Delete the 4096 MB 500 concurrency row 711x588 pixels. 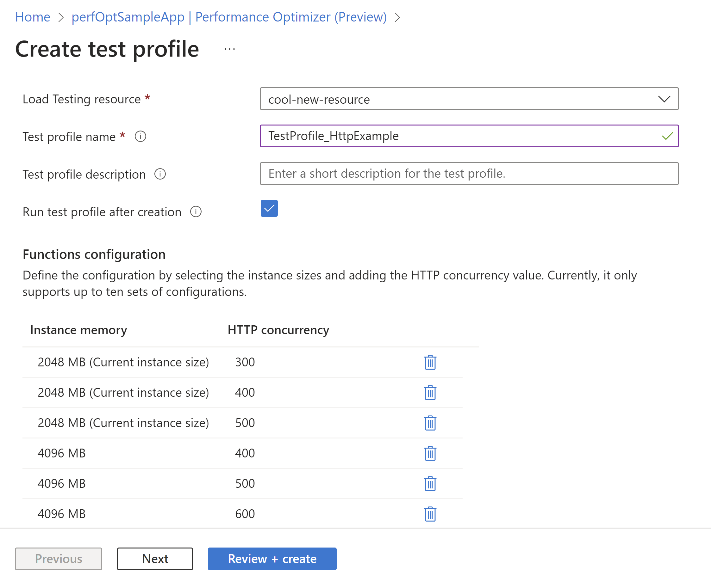coord(430,483)
